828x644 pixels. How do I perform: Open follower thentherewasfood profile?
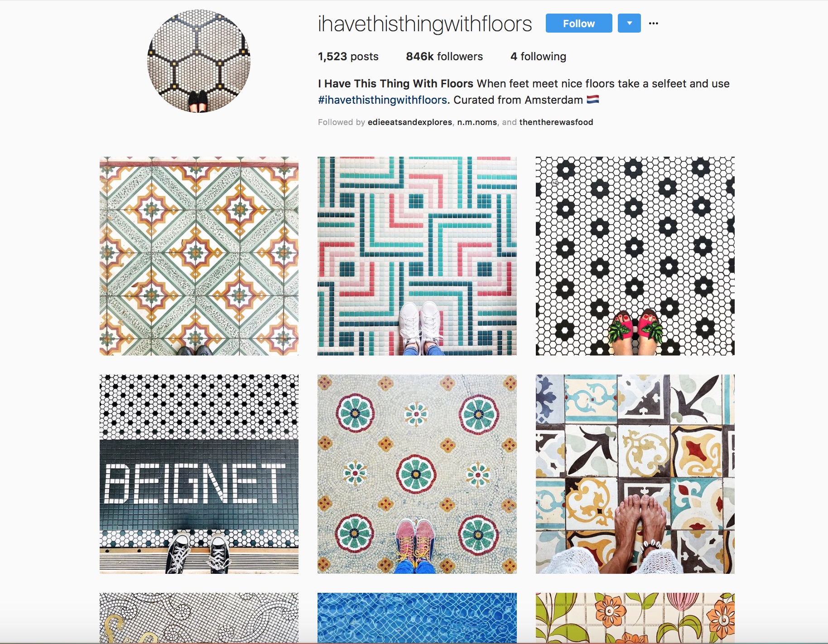[x=556, y=122]
